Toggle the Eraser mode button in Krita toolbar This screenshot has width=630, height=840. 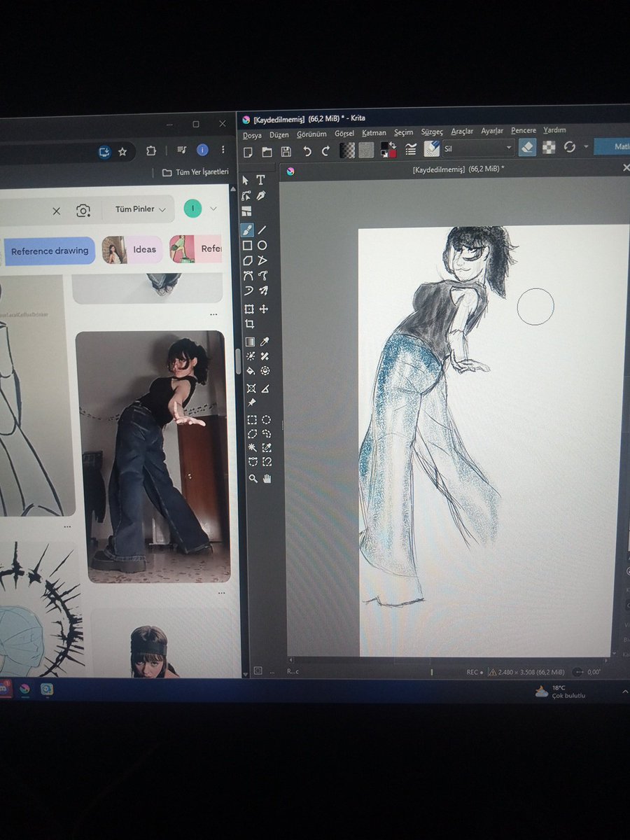click(x=527, y=147)
